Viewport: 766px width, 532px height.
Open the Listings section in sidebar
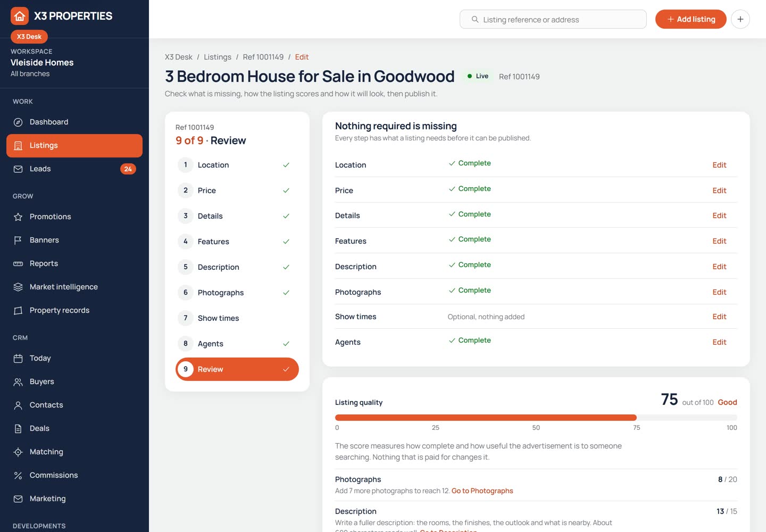pyautogui.click(x=74, y=146)
